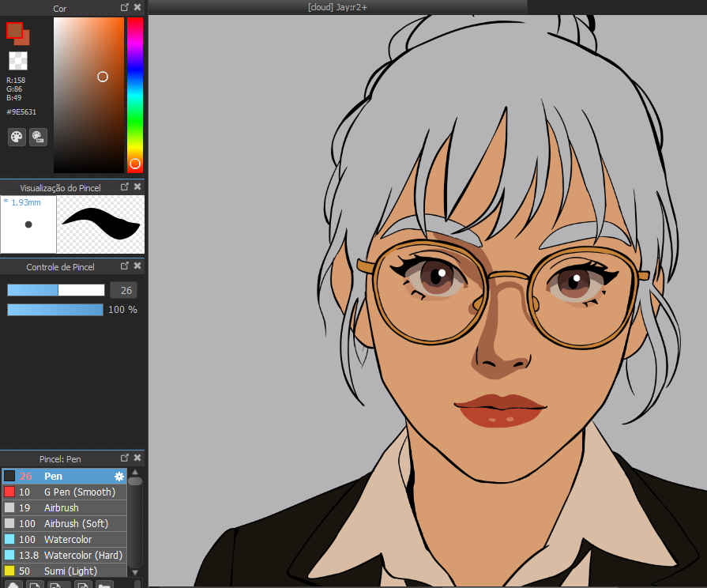Click the palette-with-list icon in Cor panel
The height and width of the screenshot is (588, 707).
coord(39,137)
